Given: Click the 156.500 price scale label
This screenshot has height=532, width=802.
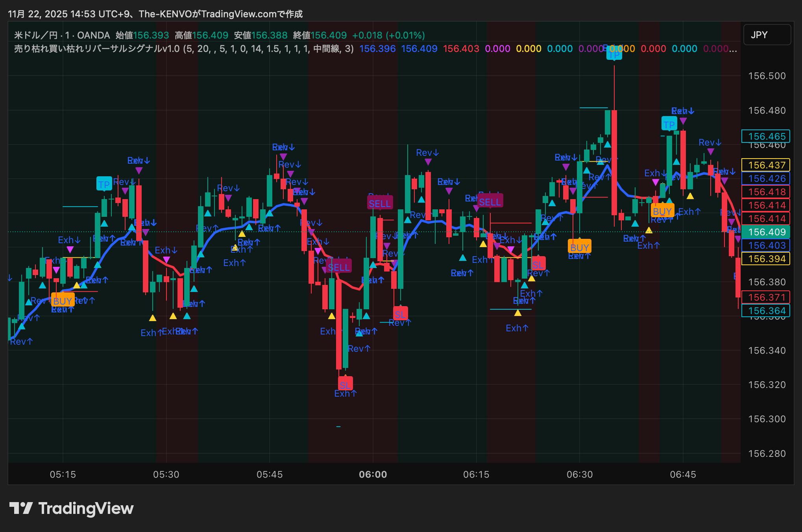Looking at the screenshot, I should pyautogui.click(x=766, y=76).
